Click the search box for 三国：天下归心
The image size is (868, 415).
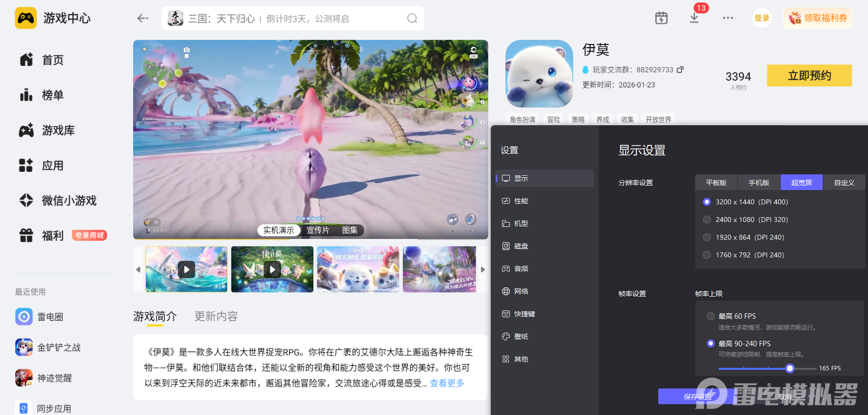(x=293, y=19)
